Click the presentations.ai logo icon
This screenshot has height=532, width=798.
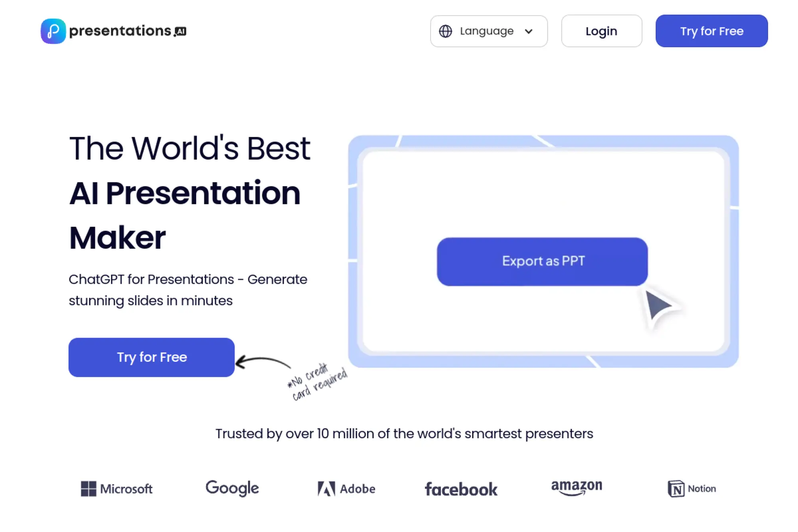point(53,31)
